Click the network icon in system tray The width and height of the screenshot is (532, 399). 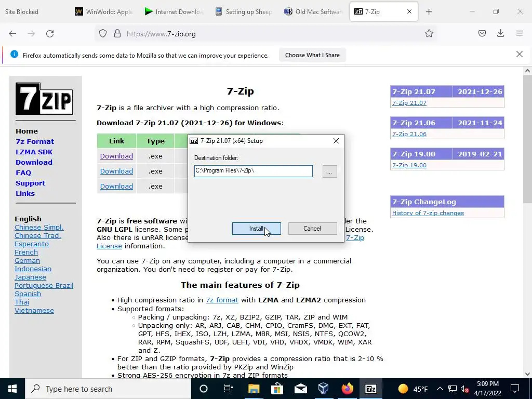pyautogui.click(x=453, y=389)
